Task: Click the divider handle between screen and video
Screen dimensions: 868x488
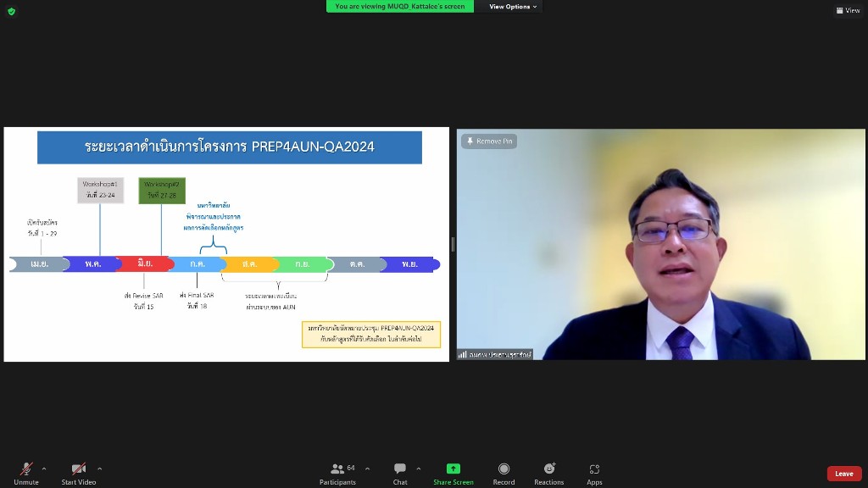Action: tap(453, 244)
